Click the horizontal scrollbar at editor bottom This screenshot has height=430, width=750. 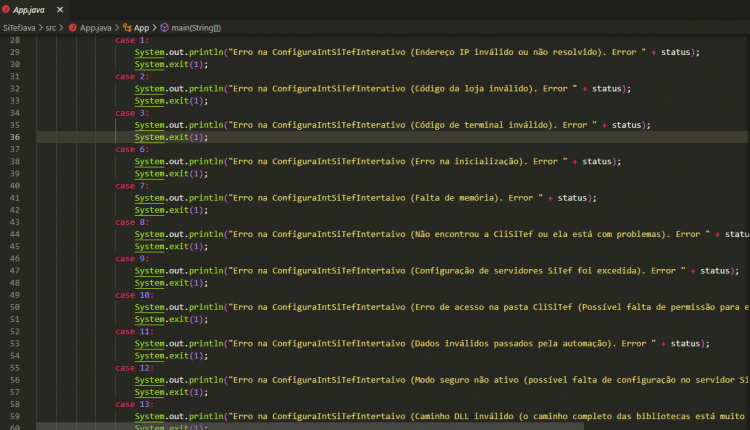tap(310, 426)
